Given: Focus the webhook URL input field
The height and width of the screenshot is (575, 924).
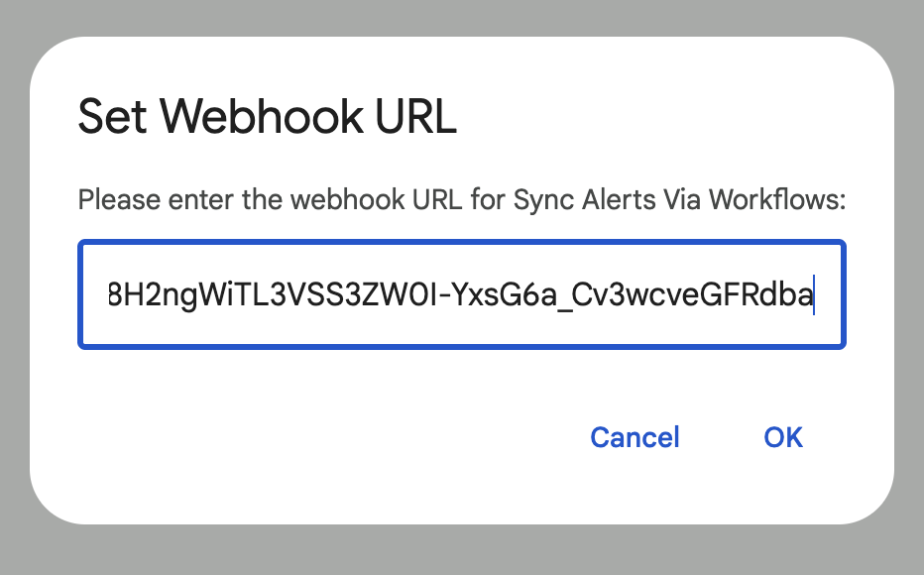Looking at the screenshot, I should click(x=461, y=294).
